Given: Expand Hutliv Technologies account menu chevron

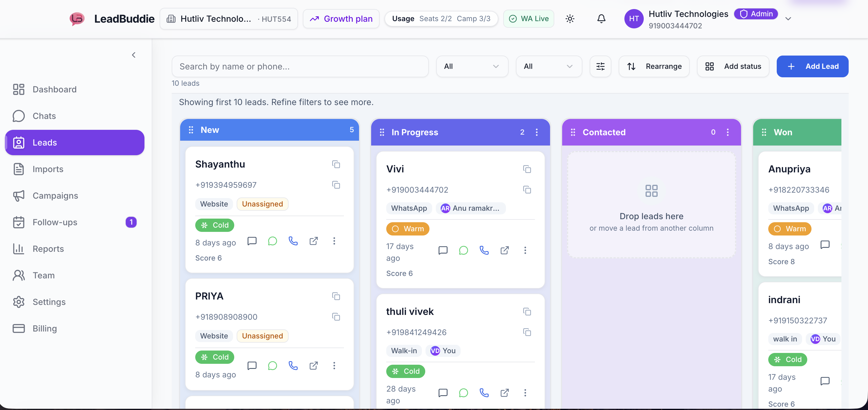Looking at the screenshot, I should pyautogui.click(x=788, y=19).
